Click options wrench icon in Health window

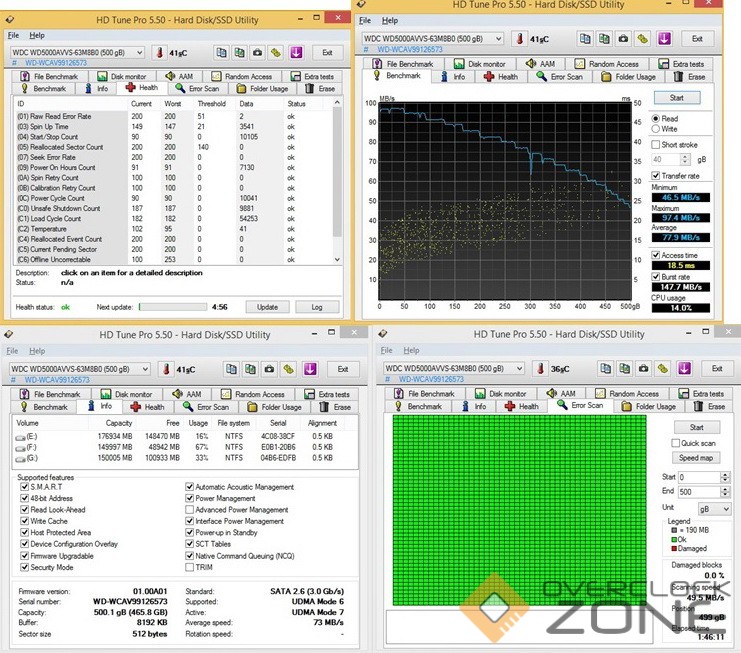276,52
